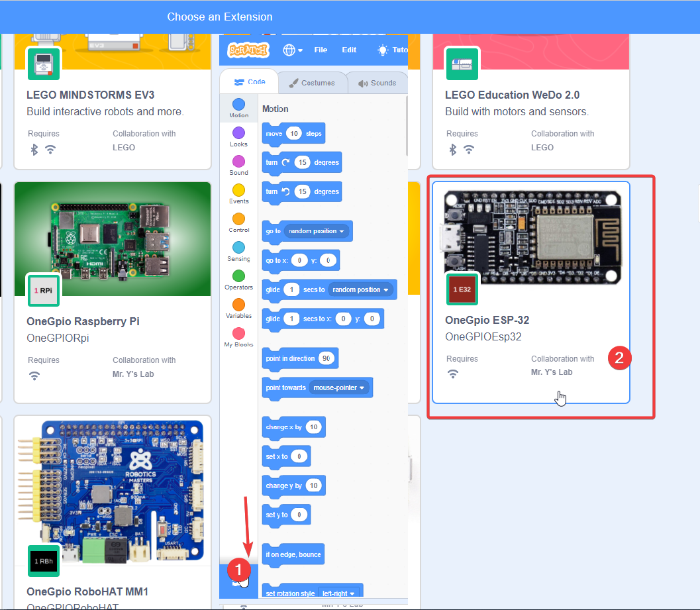Select the OneGpio Raspberry Pi extension title
This screenshot has width=700, height=610.
[83, 321]
